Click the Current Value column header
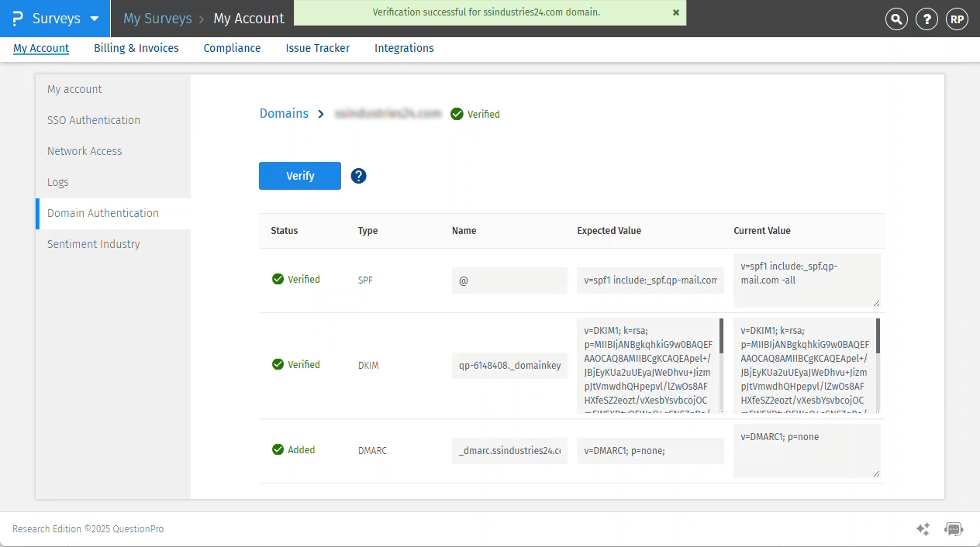 [762, 231]
